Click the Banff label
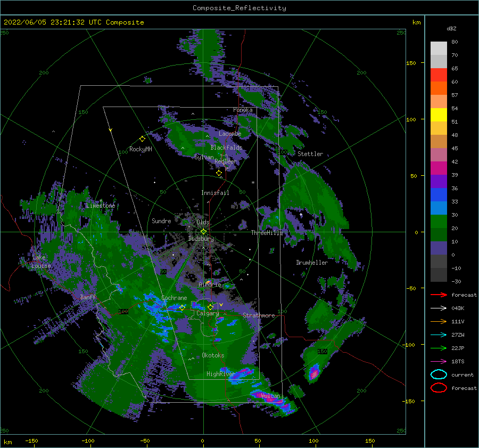This screenshot has height=448, width=479. tap(88, 297)
